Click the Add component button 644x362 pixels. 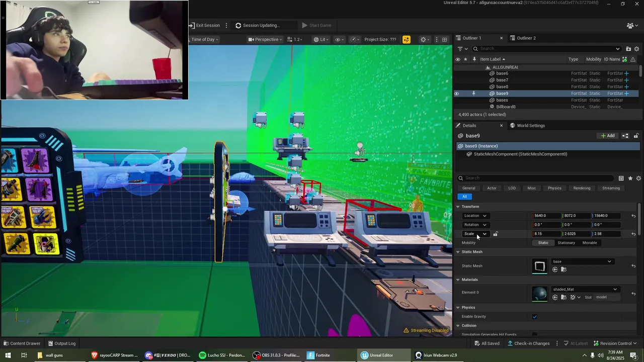pyautogui.click(x=608, y=136)
